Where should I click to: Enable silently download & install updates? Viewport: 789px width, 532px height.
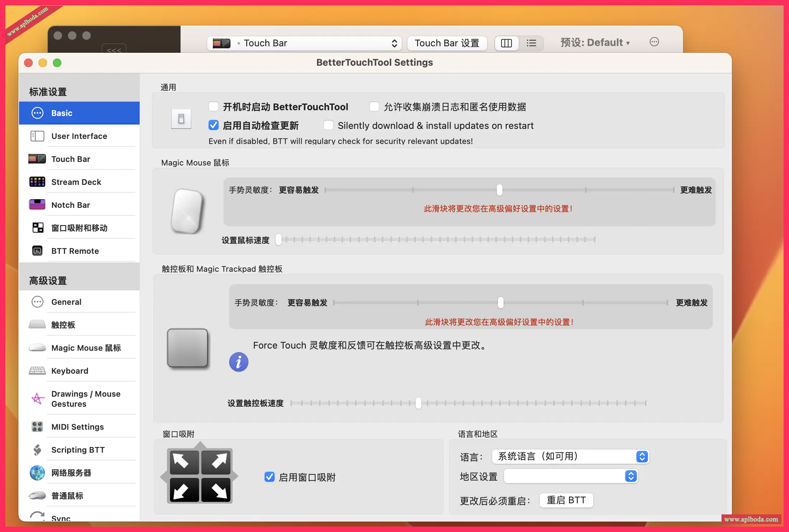coord(328,125)
